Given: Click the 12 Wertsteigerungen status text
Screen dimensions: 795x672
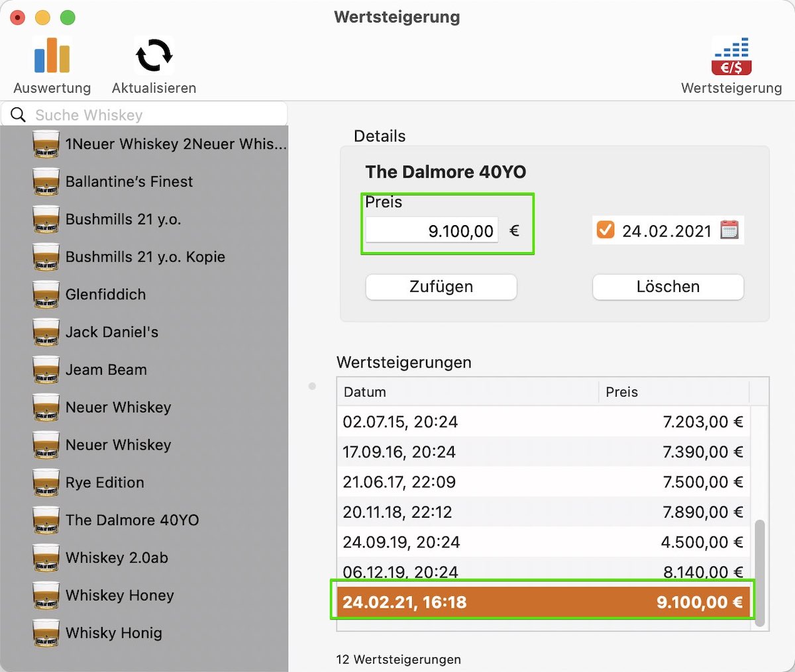Looking at the screenshot, I should click(x=398, y=659).
